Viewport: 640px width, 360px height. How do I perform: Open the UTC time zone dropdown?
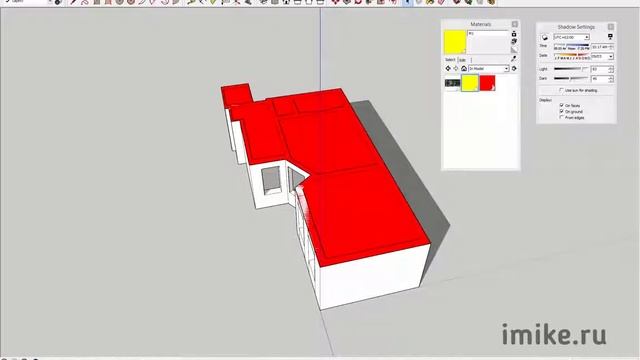pyautogui.click(x=571, y=37)
